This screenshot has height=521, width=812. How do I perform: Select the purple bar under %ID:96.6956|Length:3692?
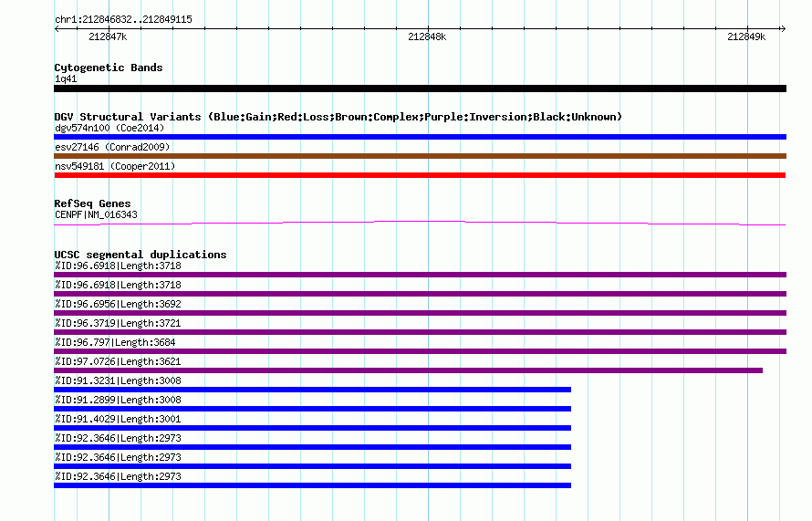pyautogui.click(x=420, y=313)
